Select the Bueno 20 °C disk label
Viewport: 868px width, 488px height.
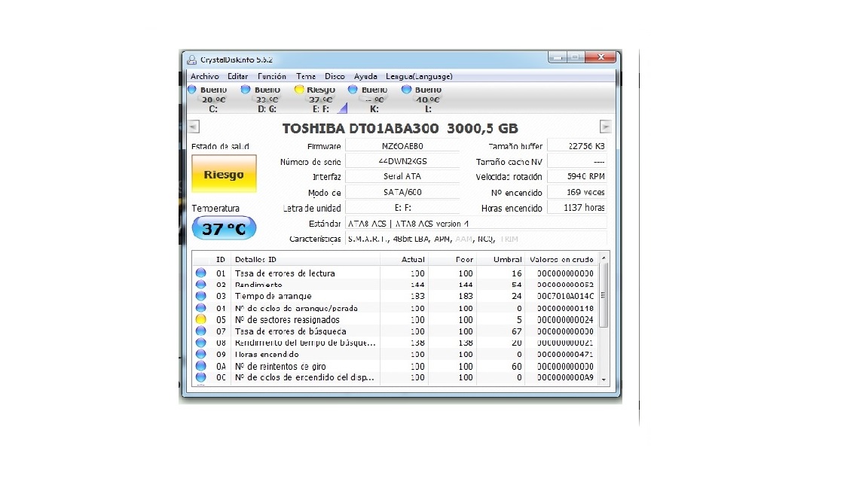pos(213,95)
